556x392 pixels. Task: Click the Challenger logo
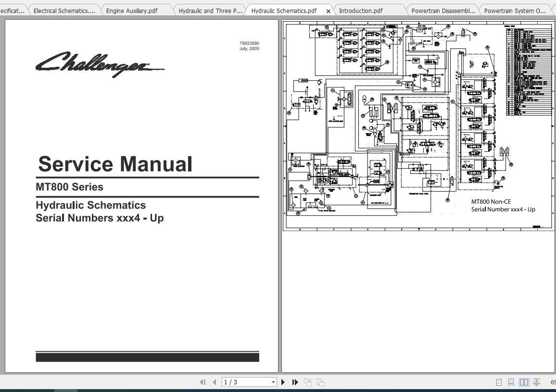click(100, 64)
